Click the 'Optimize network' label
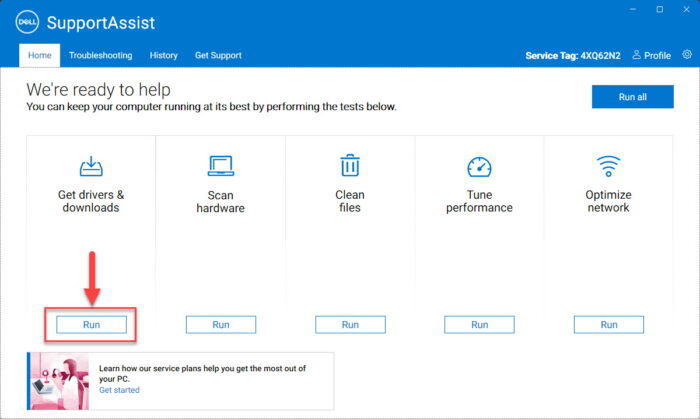 point(608,201)
